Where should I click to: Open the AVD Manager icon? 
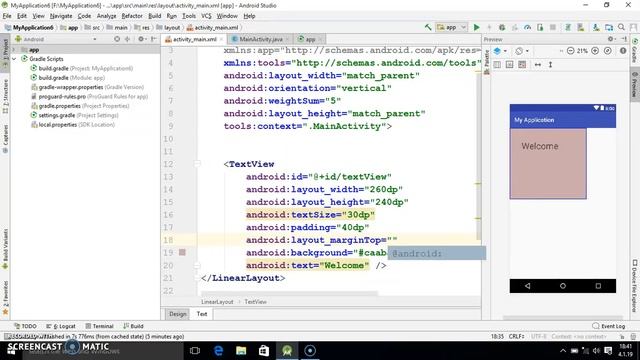tap(580, 27)
